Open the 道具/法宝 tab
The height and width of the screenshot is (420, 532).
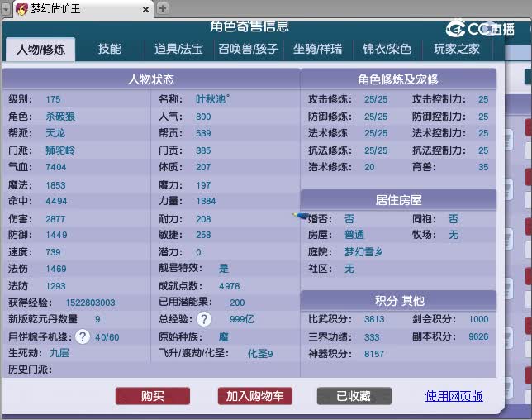pos(178,50)
